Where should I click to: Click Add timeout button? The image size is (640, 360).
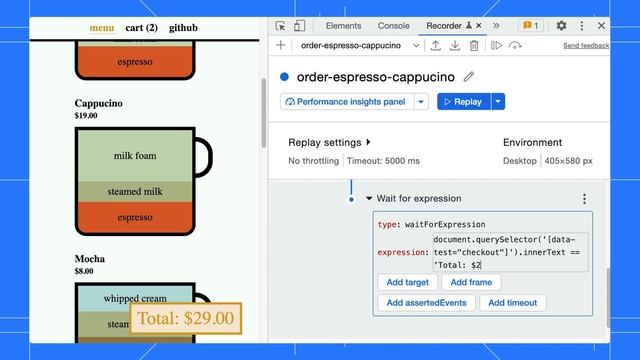pos(513,302)
